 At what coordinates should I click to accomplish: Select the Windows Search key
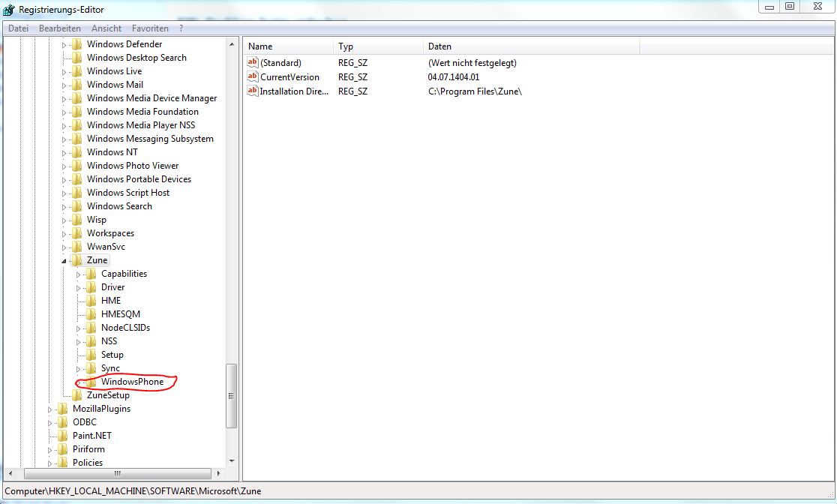point(119,206)
